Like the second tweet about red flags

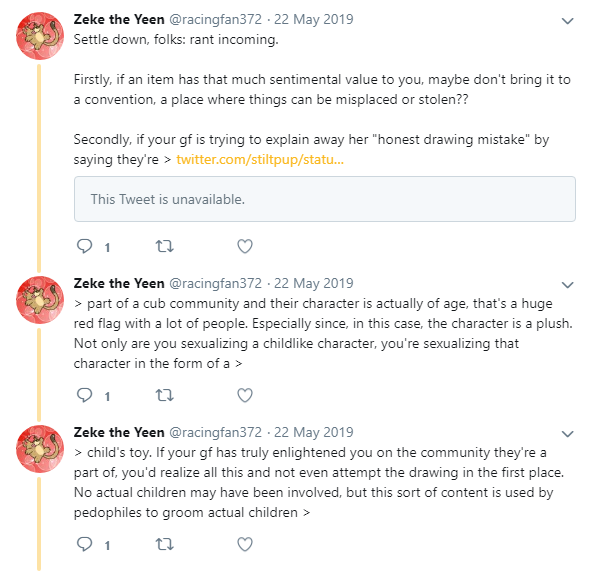tap(245, 395)
